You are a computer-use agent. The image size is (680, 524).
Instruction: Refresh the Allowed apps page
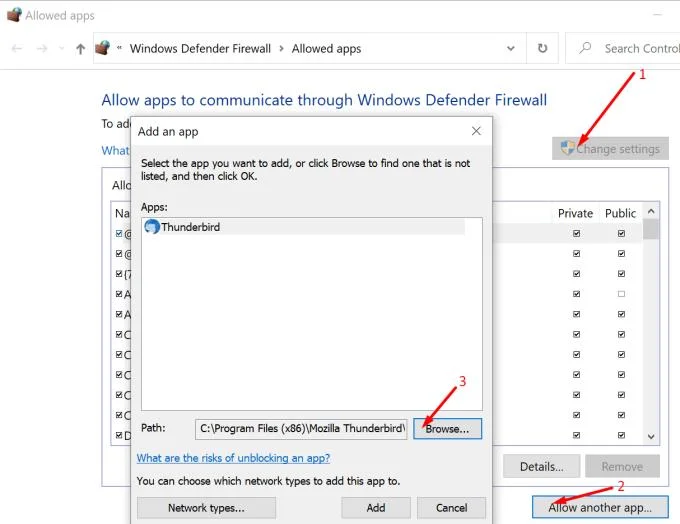point(542,48)
